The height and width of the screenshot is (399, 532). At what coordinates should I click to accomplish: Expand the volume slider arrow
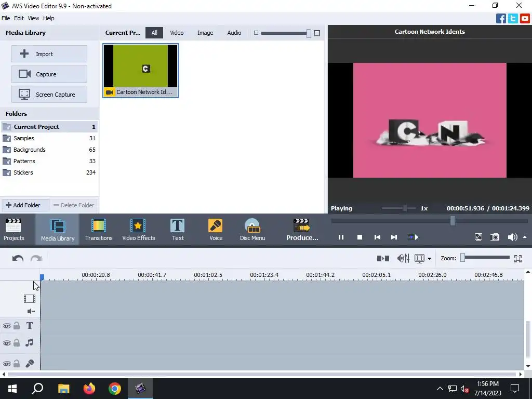(x=525, y=237)
